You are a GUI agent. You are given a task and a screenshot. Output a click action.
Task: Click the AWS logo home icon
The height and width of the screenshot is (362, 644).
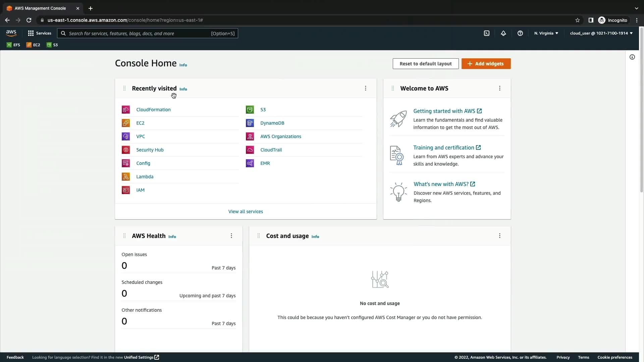[11, 33]
